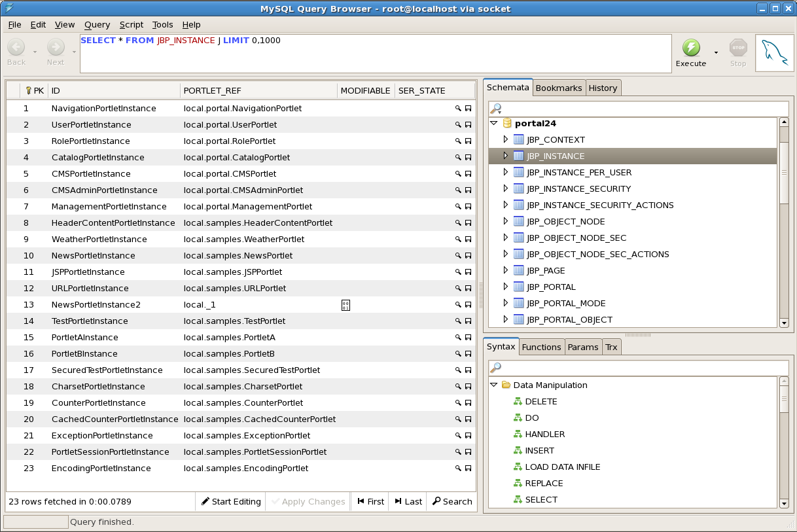
Task: Click the MySQL dolphin logo
Action: [774, 53]
